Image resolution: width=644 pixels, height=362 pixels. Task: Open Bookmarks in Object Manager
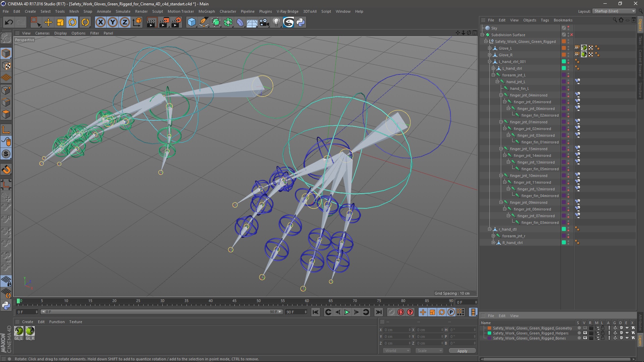point(563,20)
